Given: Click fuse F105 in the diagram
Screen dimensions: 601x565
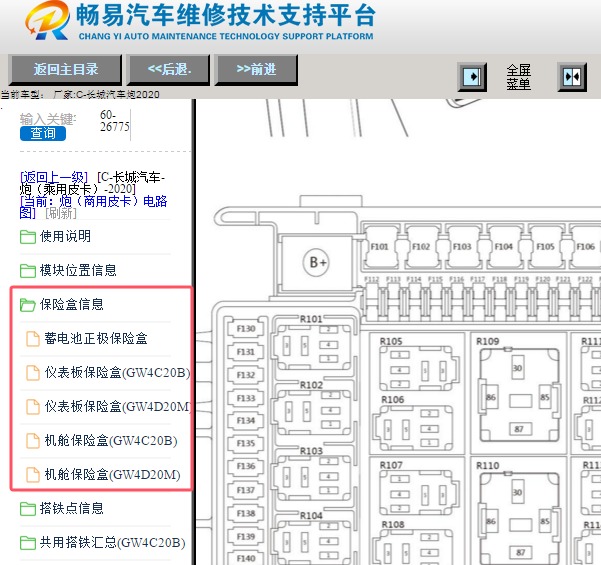Looking at the screenshot, I should (x=545, y=246).
